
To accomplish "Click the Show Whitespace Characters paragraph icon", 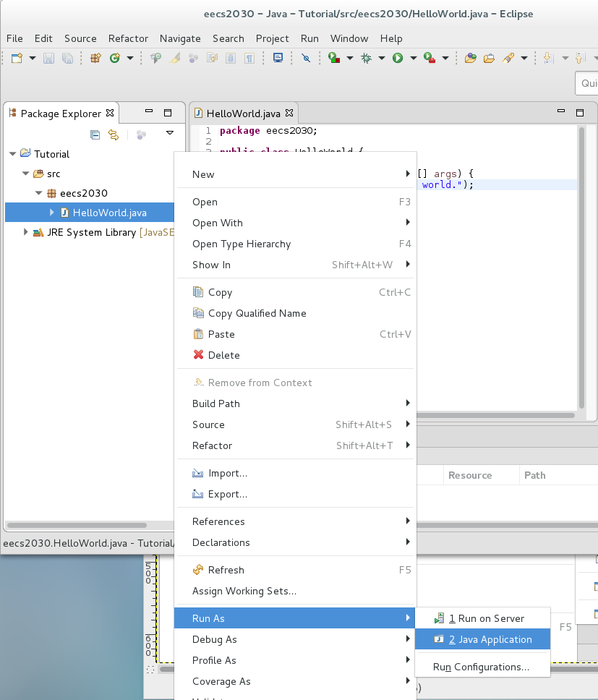I will tap(249, 58).
